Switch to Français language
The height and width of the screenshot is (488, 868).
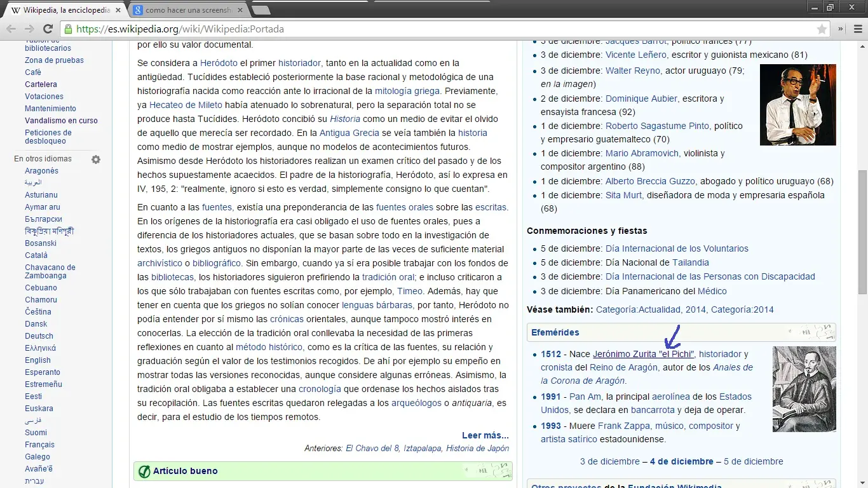[x=39, y=445]
